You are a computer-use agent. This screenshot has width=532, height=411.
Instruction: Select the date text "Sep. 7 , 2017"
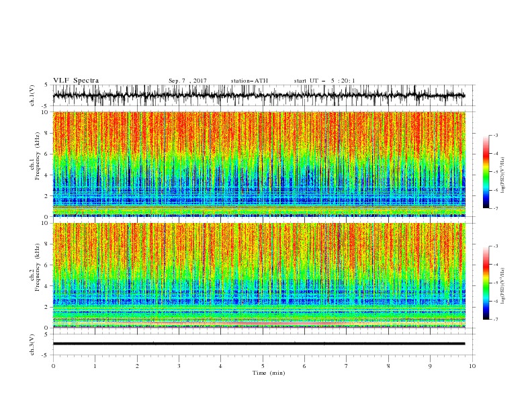coord(187,81)
